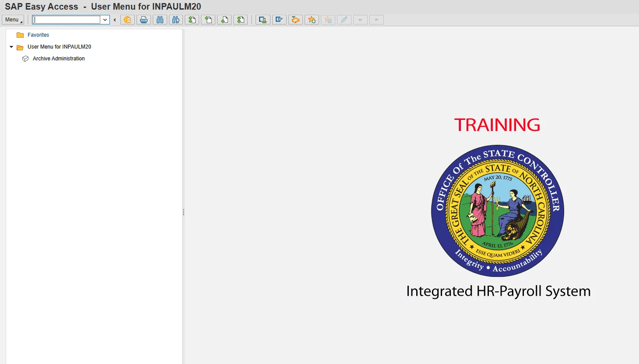Click the orange Log Off icon
This screenshot has width=639, height=364.
point(127,20)
